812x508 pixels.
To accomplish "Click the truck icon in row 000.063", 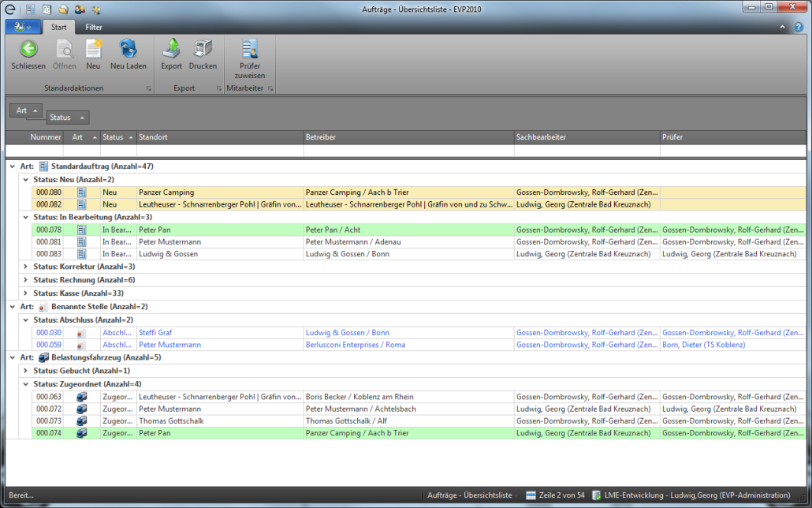I will click(81, 397).
